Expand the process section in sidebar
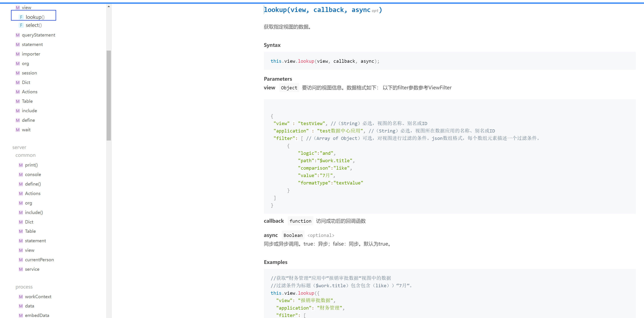The width and height of the screenshot is (644, 318). [x=24, y=287]
